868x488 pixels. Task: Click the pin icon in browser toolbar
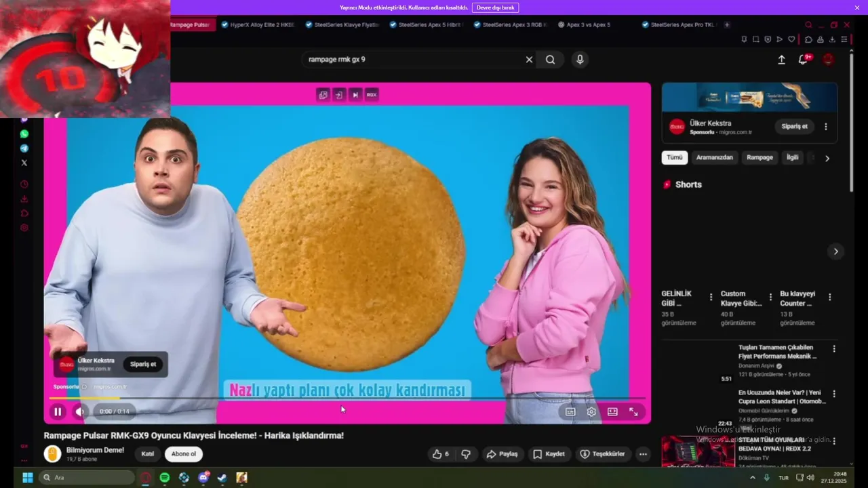click(744, 39)
